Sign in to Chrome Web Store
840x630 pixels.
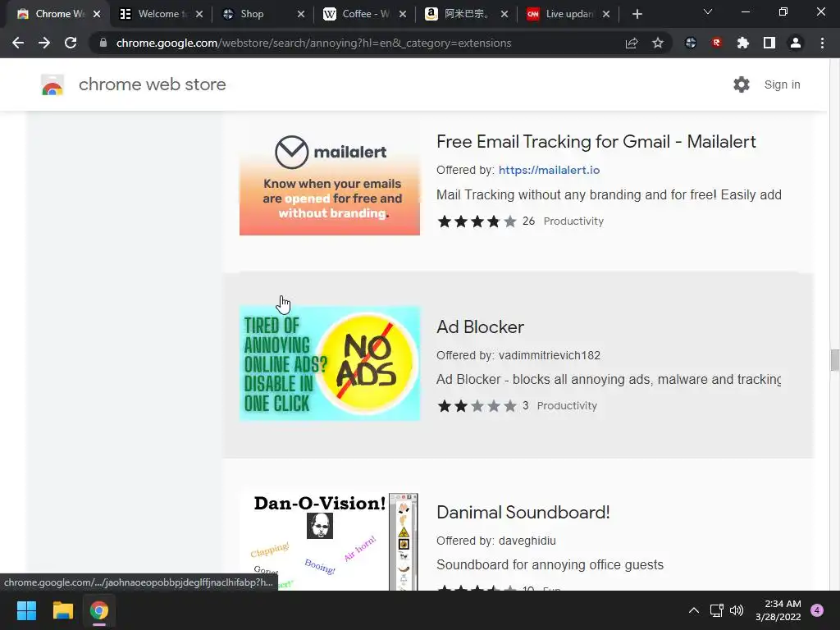[782, 84]
